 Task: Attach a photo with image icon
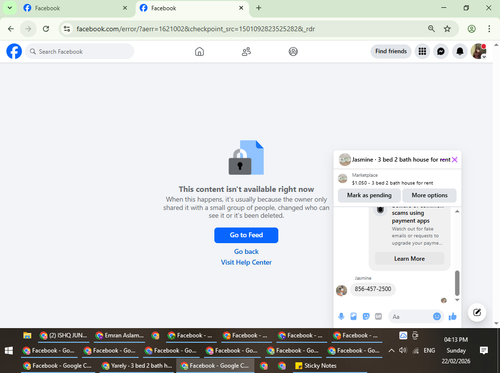(x=353, y=316)
